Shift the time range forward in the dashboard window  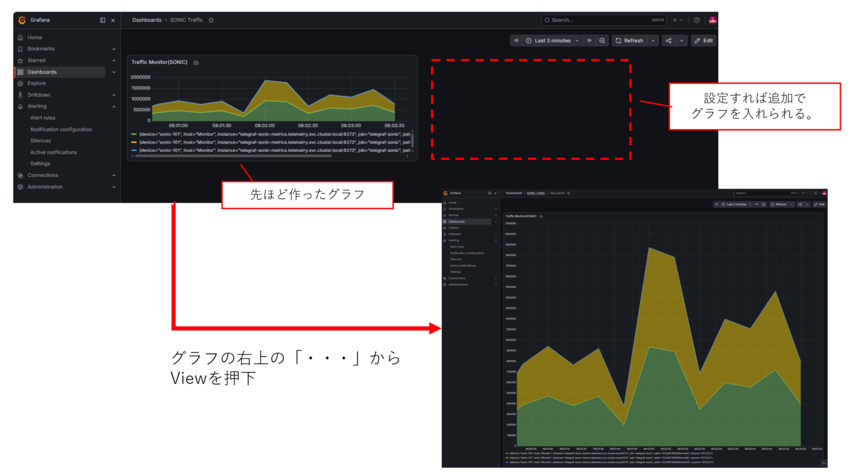589,41
